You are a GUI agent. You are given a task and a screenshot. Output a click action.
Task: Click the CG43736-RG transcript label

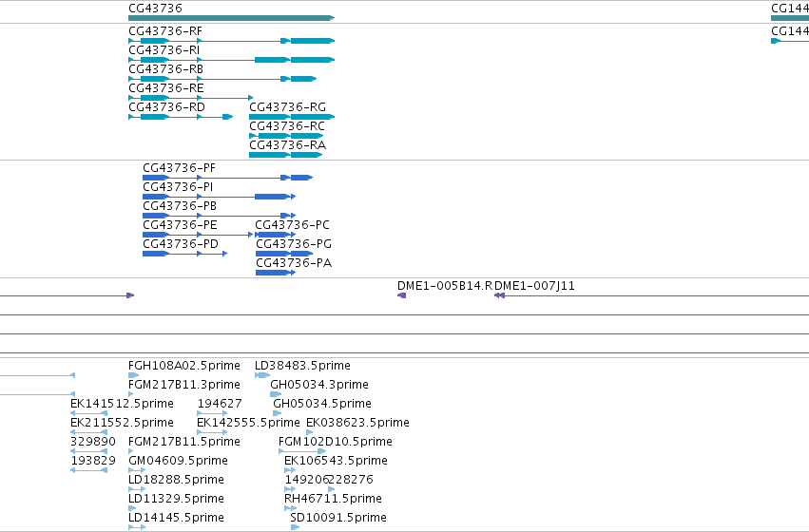tap(287, 107)
